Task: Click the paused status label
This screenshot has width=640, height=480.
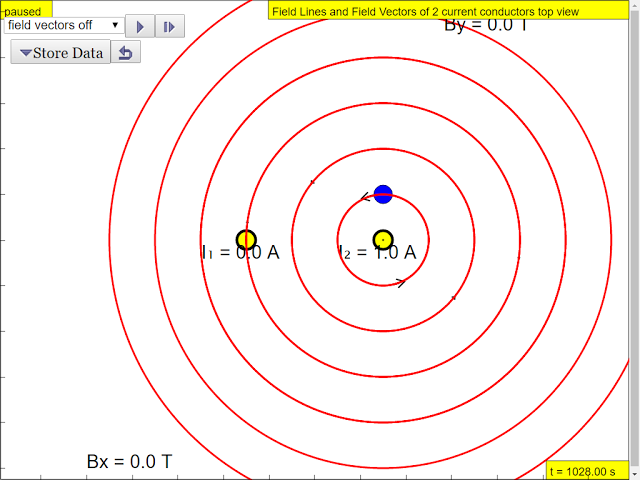Action: click(27, 9)
